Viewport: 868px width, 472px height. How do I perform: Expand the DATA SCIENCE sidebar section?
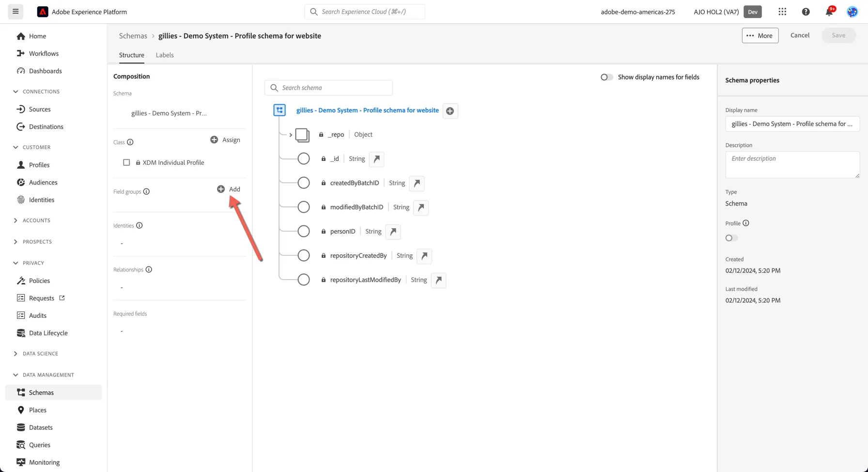15,354
